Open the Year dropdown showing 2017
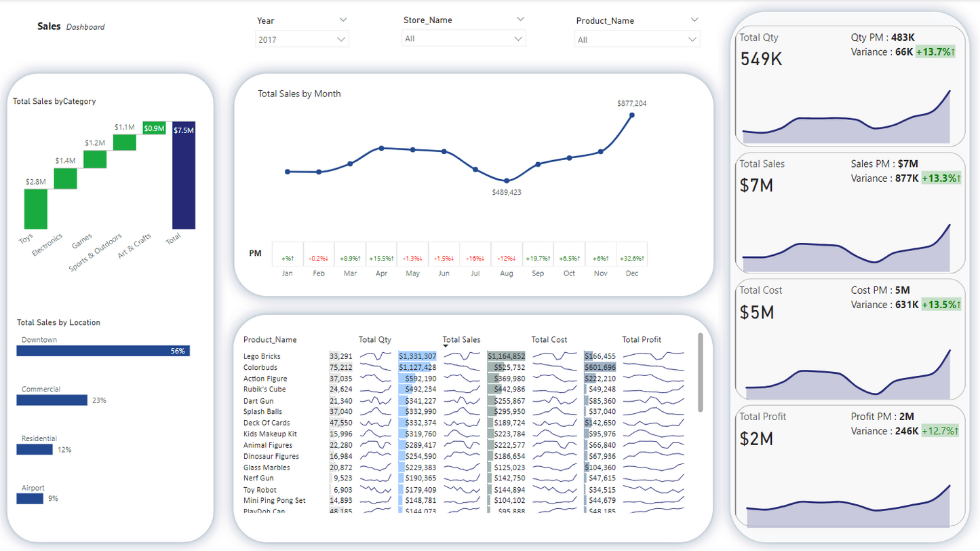 302,39
